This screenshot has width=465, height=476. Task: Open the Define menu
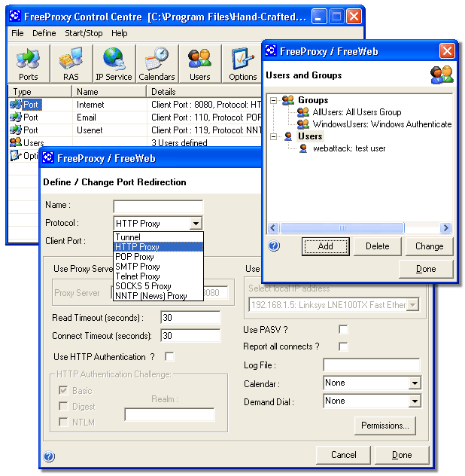pyautogui.click(x=44, y=33)
